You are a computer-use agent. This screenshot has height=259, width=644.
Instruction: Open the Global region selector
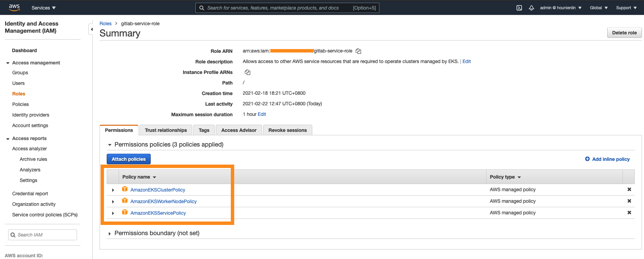(599, 8)
